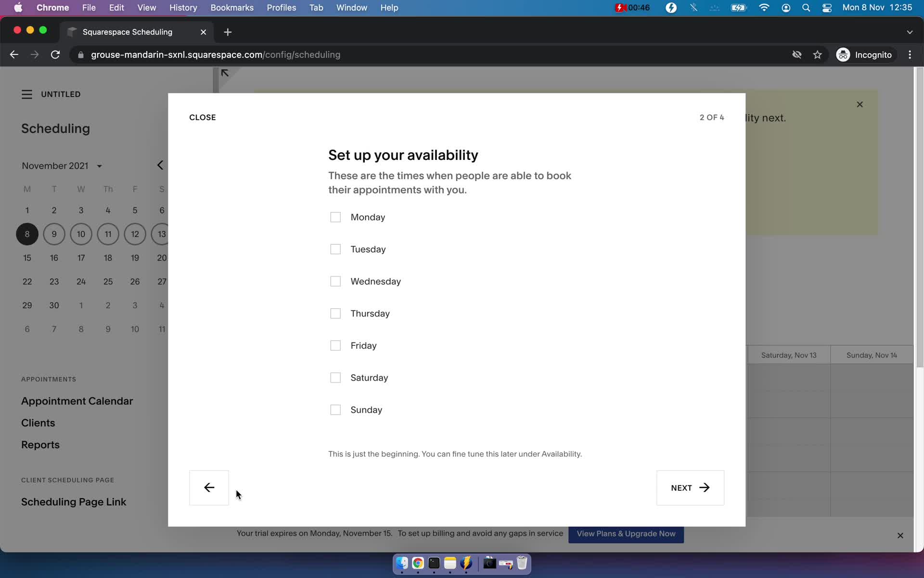Click the Wi-Fi status icon

click(764, 8)
